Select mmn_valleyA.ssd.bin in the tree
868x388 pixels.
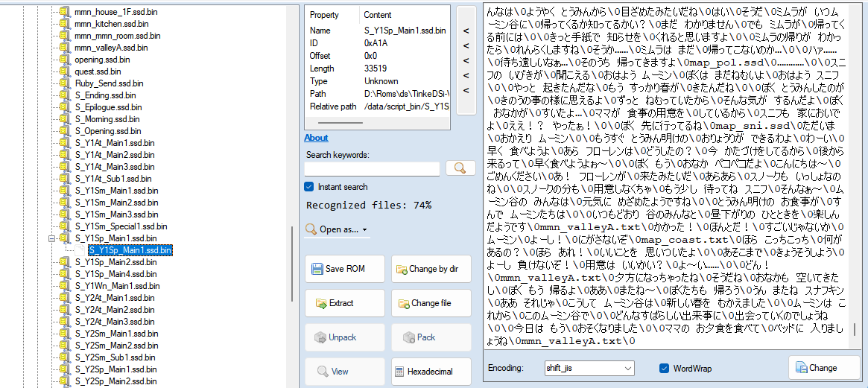click(x=111, y=48)
